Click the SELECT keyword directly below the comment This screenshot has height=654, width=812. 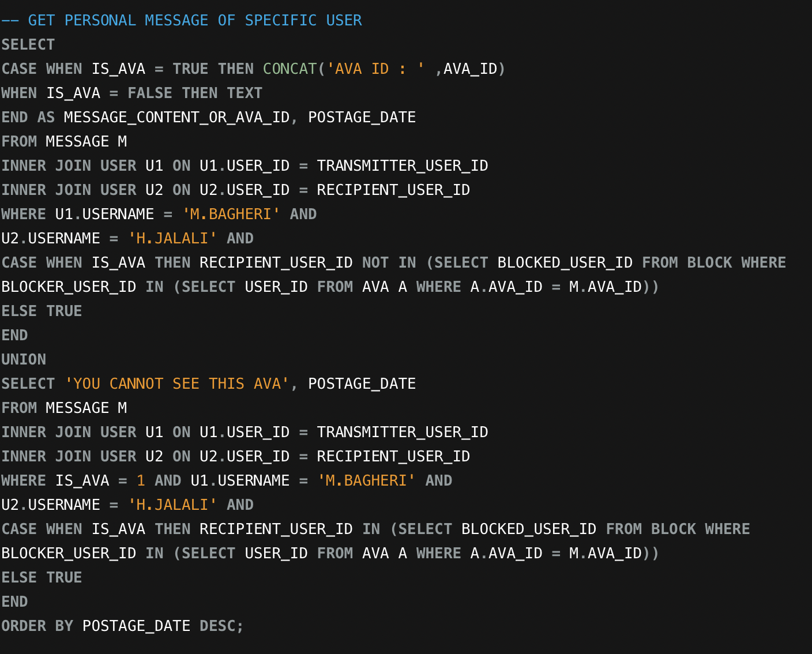[x=28, y=45]
